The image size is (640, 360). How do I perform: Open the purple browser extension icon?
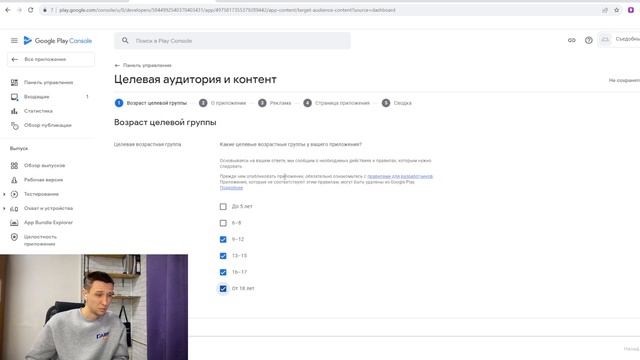[x=631, y=10]
